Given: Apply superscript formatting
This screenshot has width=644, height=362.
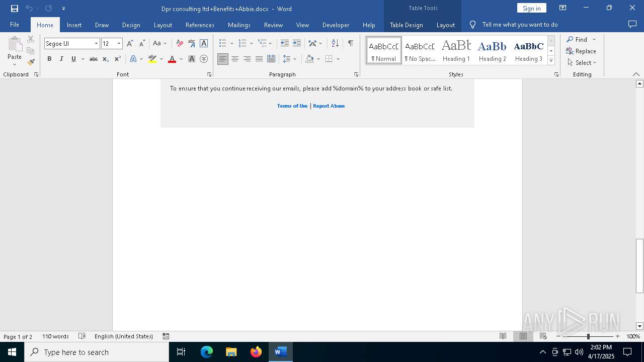Looking at the screenshot, I should click(118, 59).
